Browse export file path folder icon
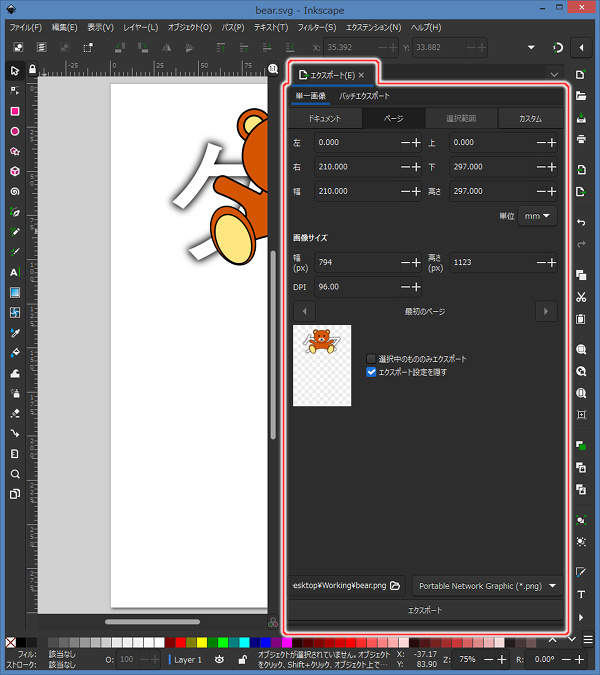This screenshot has width=600, height=675. 395,585
